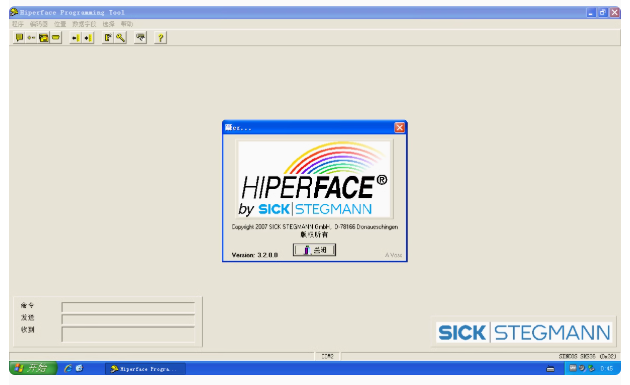
Task: Click the diamond-arrow-to-bar toolbar icon
Action: pyautogui.click(x=88, y=38)
